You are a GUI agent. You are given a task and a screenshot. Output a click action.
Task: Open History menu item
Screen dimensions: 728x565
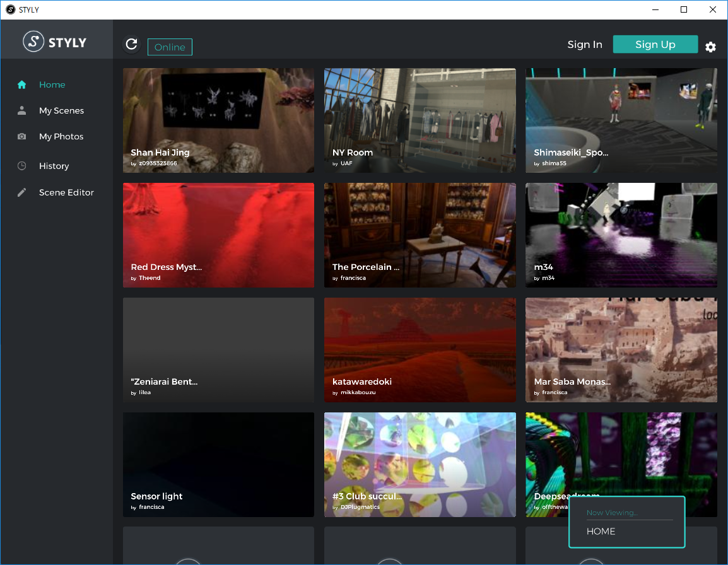click(x=54, y=166)
